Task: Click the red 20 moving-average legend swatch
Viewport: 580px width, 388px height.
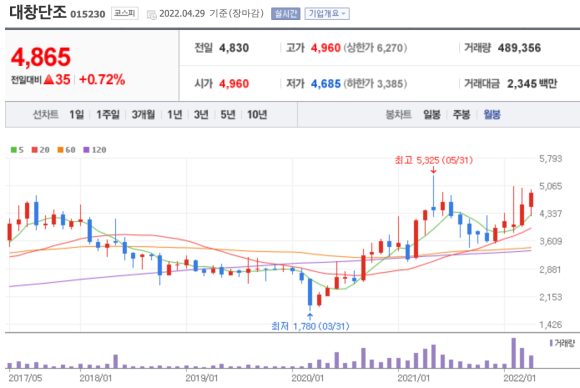Action: click(x=35, y=150)
